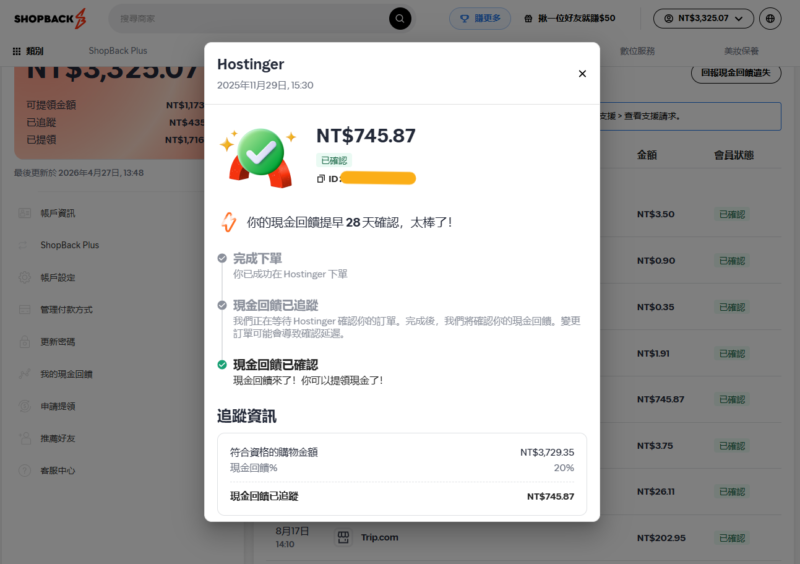This screenshot has height=564, width=800.
Task: Click the 管理付款方式 card icon
Action: tap(24, 310)
